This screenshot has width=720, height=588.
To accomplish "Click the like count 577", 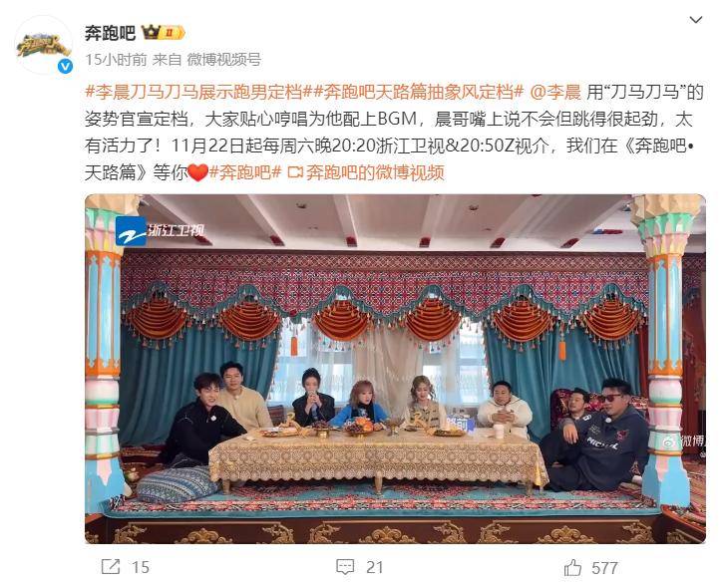I will pyautogui.click(x=604, y=568).
